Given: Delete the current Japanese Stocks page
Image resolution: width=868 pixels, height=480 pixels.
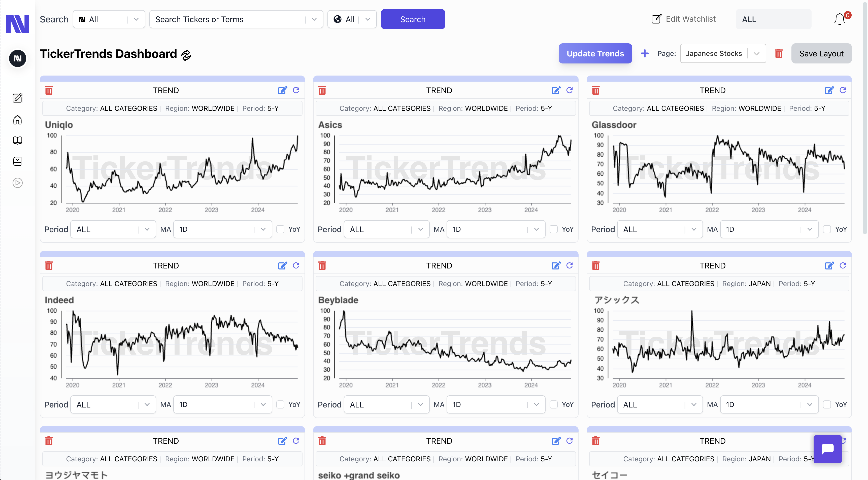Looking at the screenshot, I should point(779,53).
